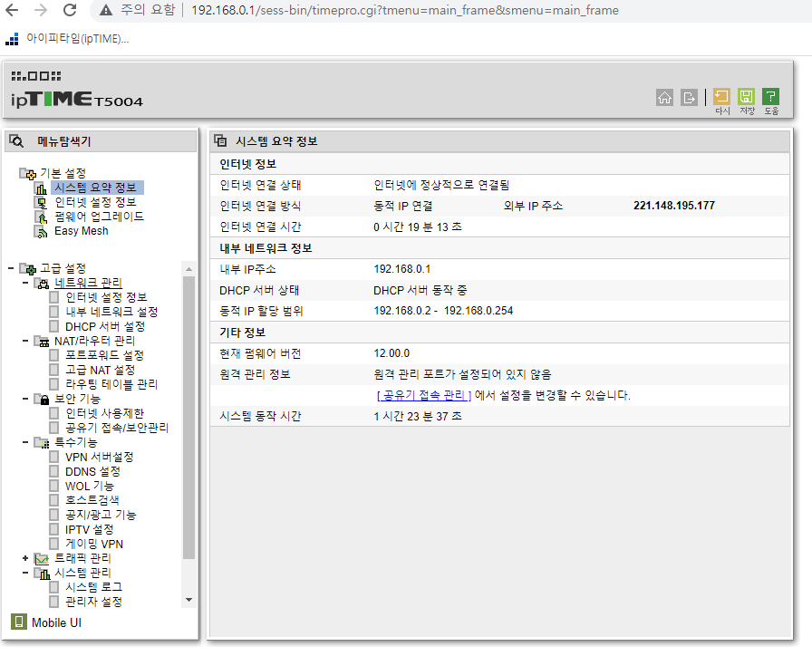This screenshot has width=812, height=656.
Task: Click the green 저장 save icon
Action: [746, 97]
